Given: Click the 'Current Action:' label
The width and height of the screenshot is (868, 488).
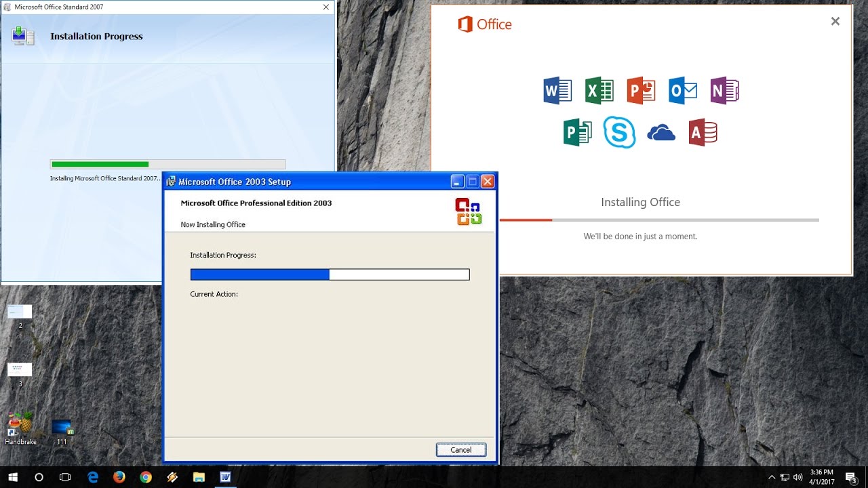Looking at the screenshot, I should [214, 294].
